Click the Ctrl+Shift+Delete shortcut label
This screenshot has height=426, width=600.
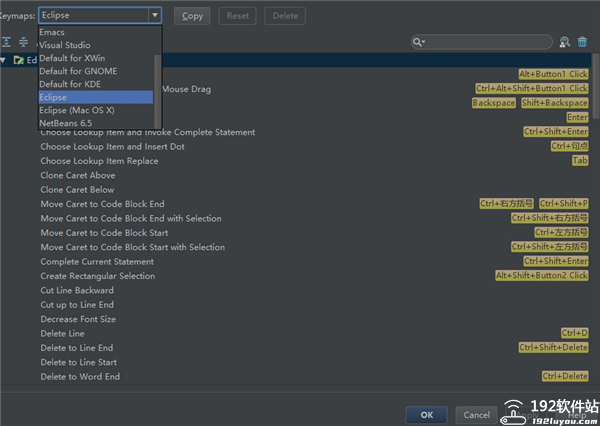(x=553, y=348)
